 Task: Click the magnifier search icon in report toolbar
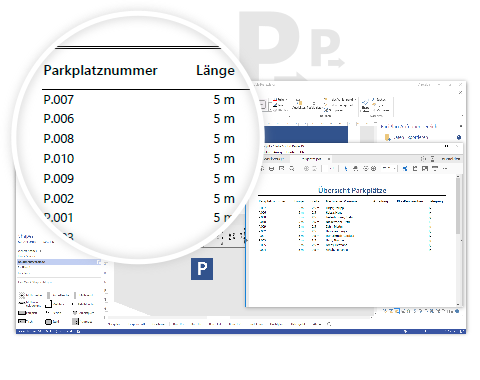[292, 169]
